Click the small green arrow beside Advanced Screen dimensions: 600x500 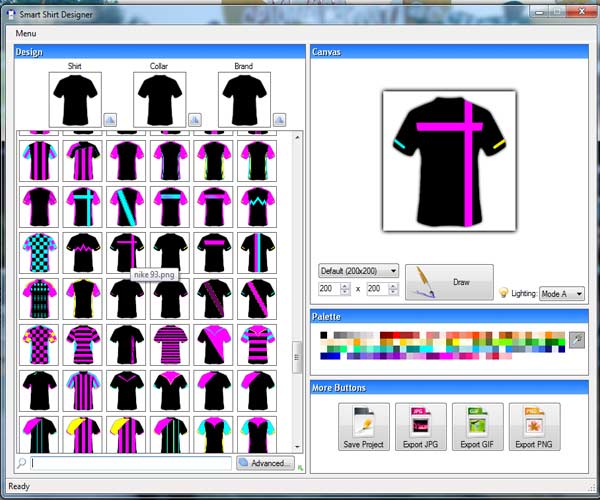pyautogui.click(x=300, y=467)
